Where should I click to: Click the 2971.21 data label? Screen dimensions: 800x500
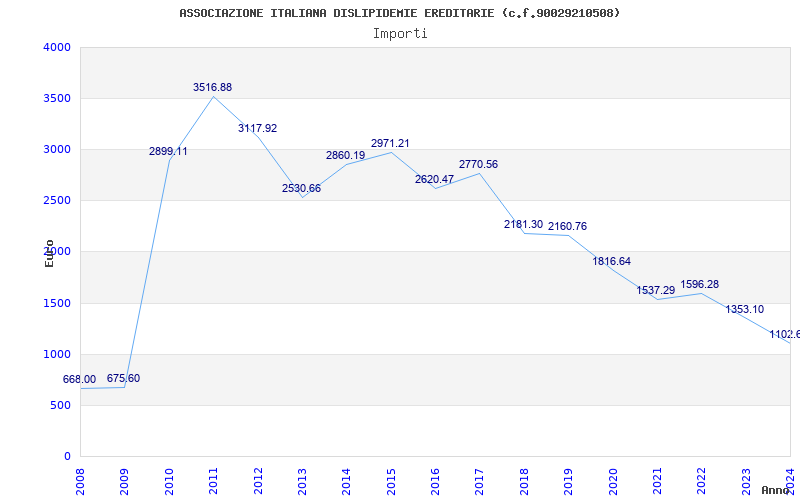click(390, 144)
